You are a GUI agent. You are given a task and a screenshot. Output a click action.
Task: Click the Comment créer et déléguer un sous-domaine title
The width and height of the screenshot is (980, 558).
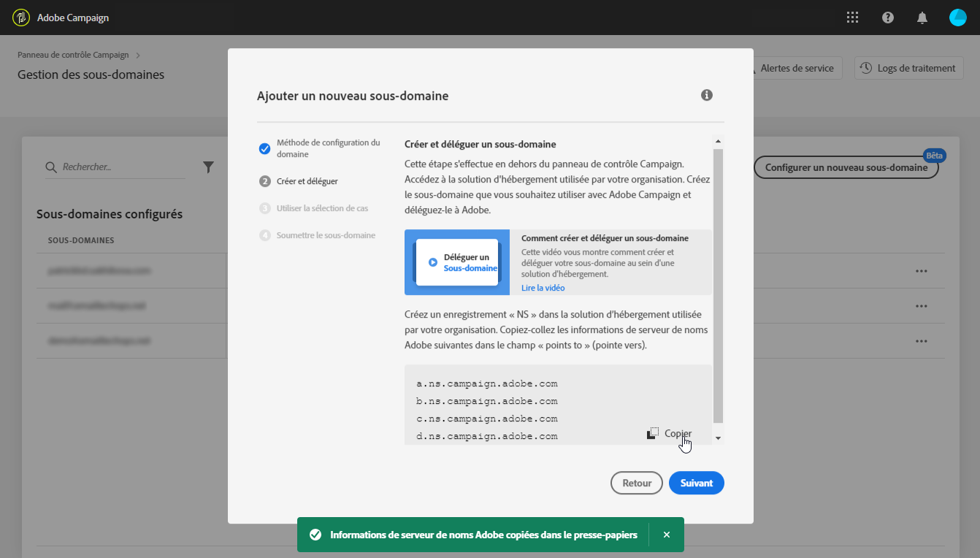coord(605,238)
